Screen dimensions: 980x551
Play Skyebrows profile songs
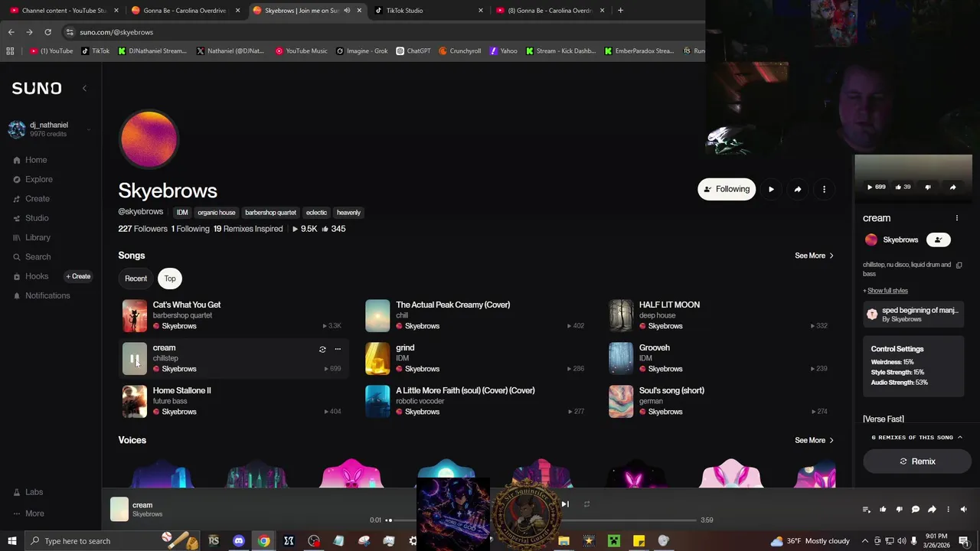(771, 189)
